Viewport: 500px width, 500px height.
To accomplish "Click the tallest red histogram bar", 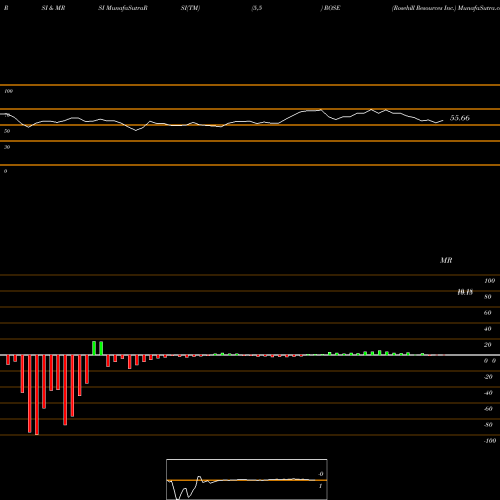I will [x=37, y=395].
